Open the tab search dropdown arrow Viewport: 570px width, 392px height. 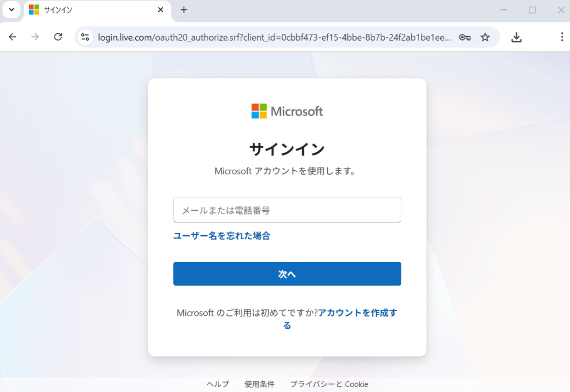(12, 10)
